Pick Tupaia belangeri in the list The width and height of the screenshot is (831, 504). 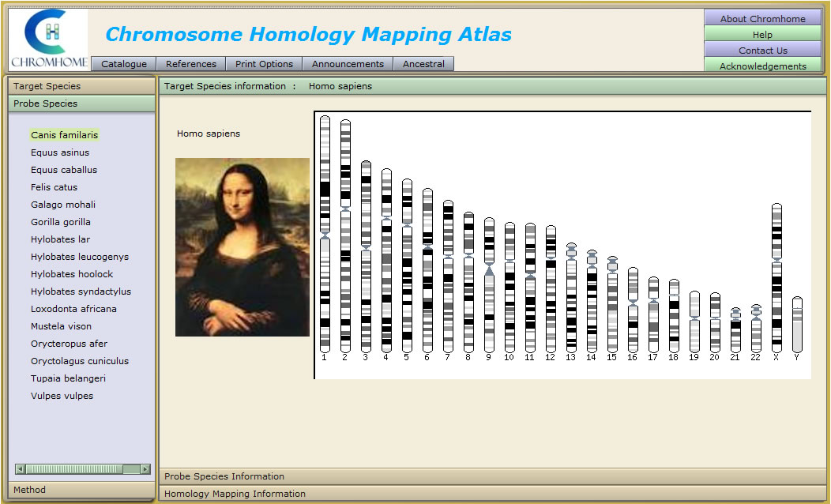coord(68,378)
